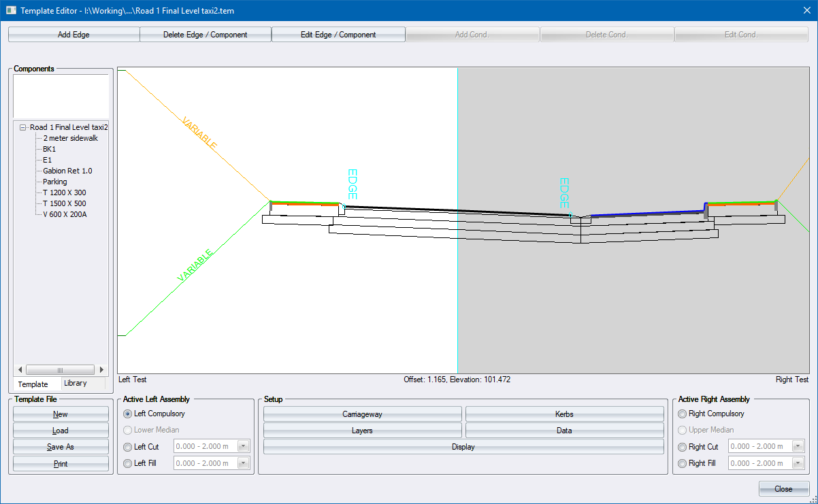Choose the Right Fill radio button
The image size is (818, 504).
click(x=683, y=463)
